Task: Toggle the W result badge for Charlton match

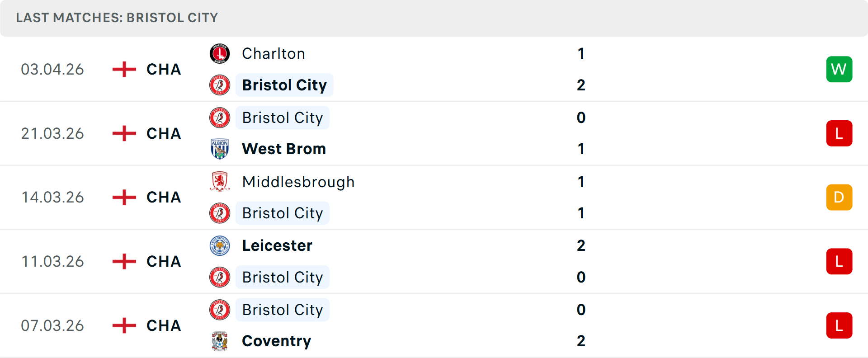Action: point(839,69)
